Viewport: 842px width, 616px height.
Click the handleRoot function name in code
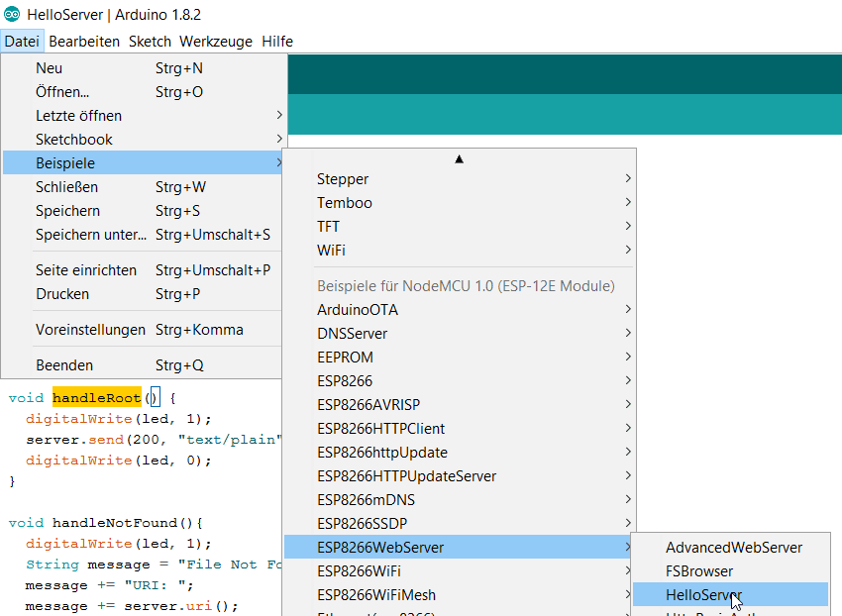coord(97,398)
